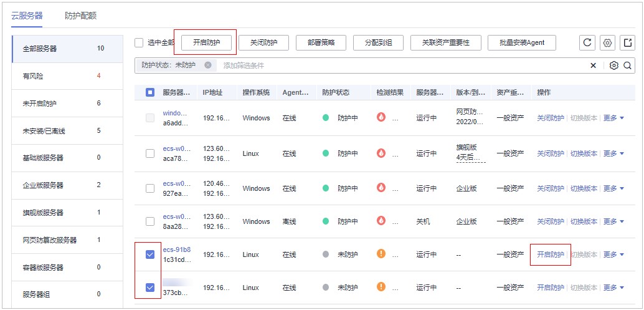Screen dimensions: 644x310
Task: Click 开启防护 link for ecs-91b8
Action: (550, 254)
